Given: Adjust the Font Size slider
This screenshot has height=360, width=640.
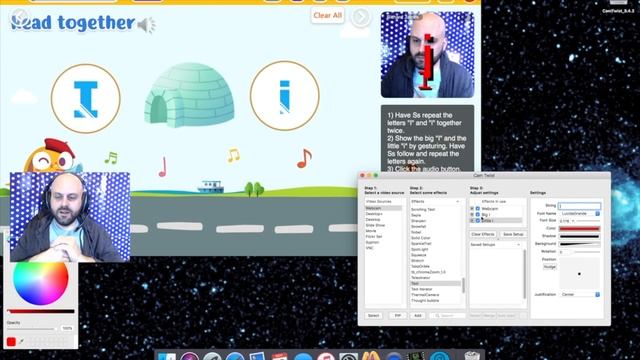Looking at the screenshot, I should pyautogui.click(x=589, y=221).
